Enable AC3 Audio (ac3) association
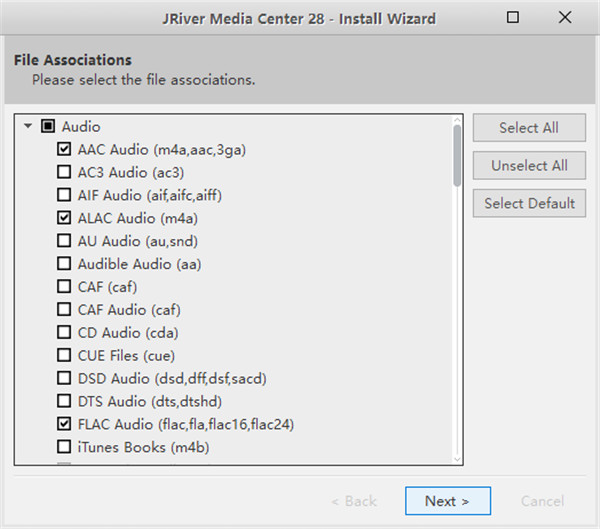 point(65,172)
